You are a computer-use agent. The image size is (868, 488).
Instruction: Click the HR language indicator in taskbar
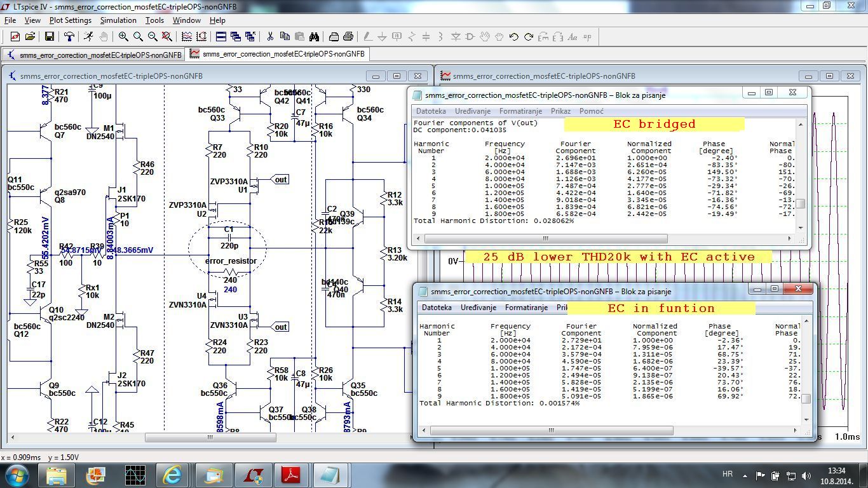[728, 474]
